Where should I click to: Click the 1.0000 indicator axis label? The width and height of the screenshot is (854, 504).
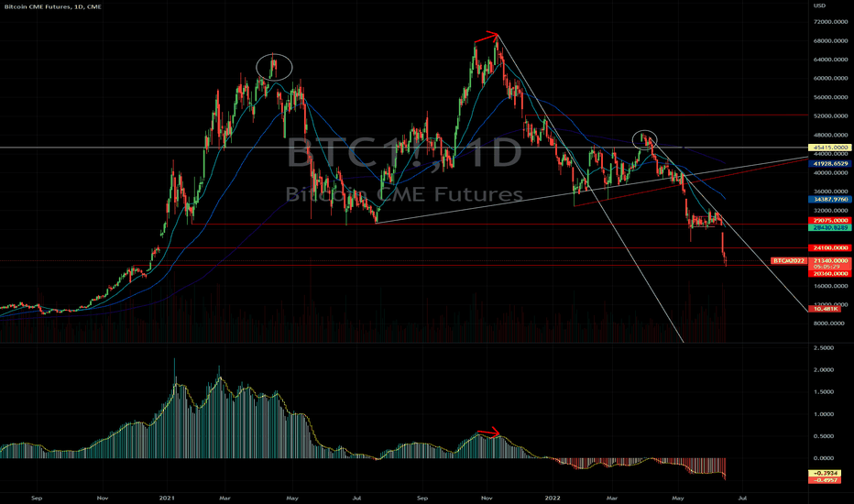coord(824,414)
